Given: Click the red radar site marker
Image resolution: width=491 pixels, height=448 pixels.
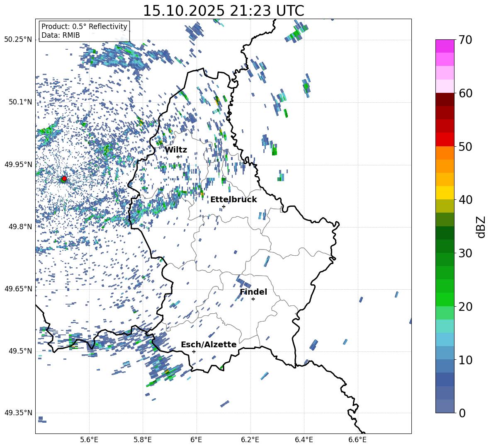Looking at the screenshot, I should [64, 179].
